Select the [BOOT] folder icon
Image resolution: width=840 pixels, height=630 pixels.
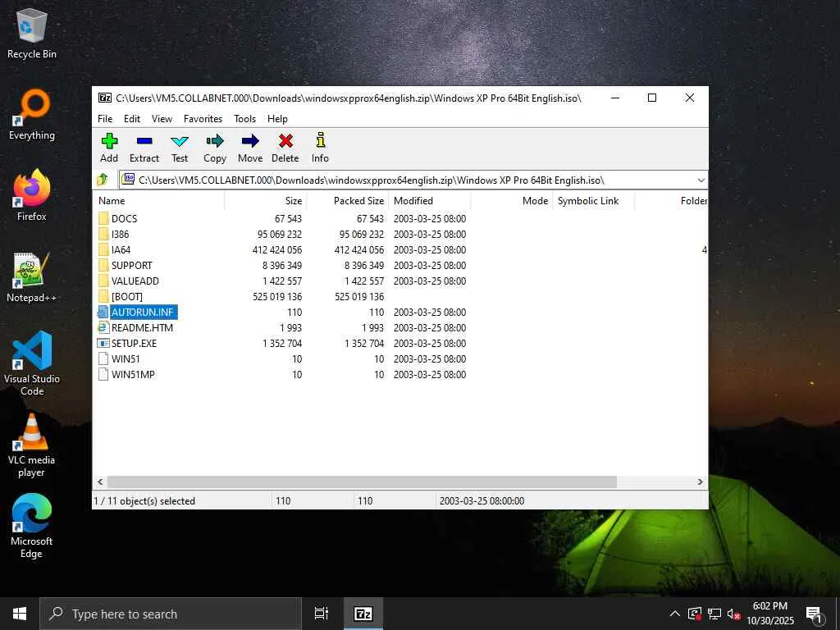coord(103,296)
